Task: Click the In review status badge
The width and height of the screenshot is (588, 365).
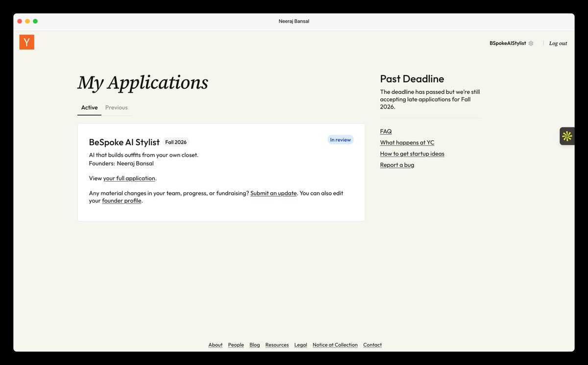Action: (x=340, y=140)
